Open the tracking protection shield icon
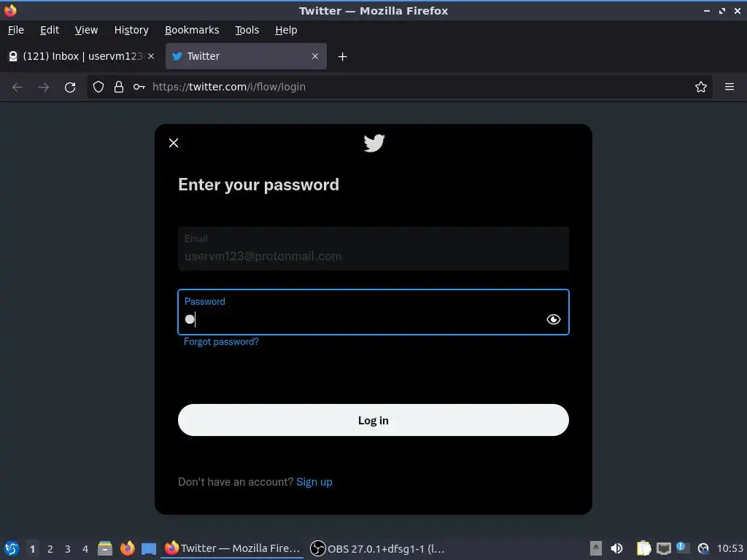 98,87
